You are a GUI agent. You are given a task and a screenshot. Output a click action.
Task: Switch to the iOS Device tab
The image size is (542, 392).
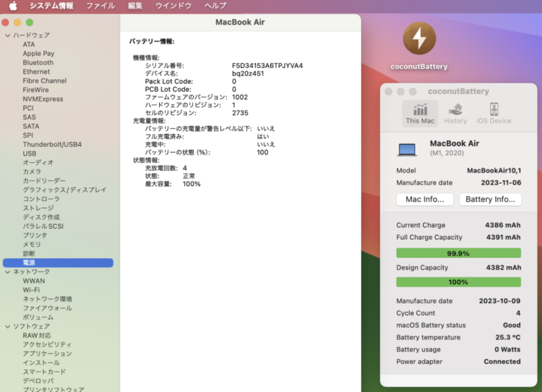pos(494,114)
